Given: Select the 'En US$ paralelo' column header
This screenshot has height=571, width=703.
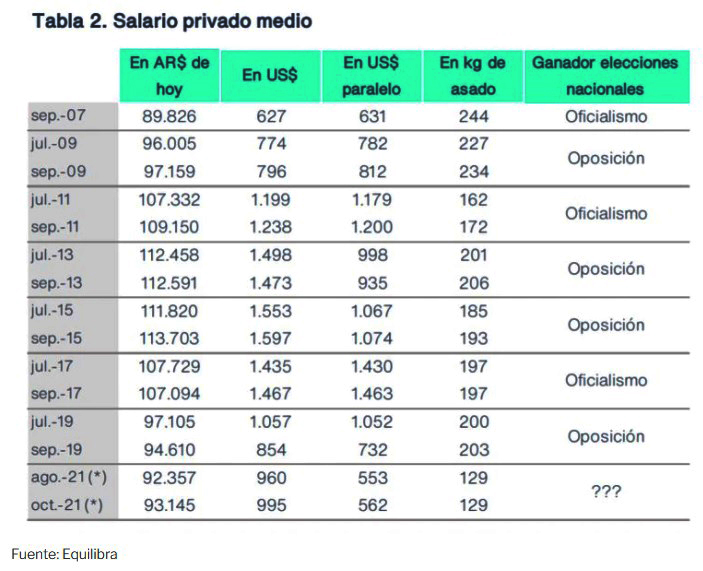Looking at the screenshot, I should pos(372,76).
